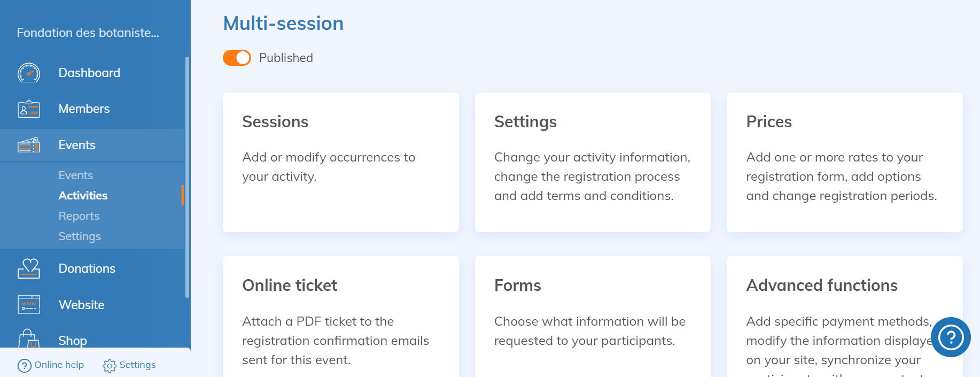Click the Fondation des botaniste organization name
This screenshot has width=980, height=377.
(x=88, y=33)
